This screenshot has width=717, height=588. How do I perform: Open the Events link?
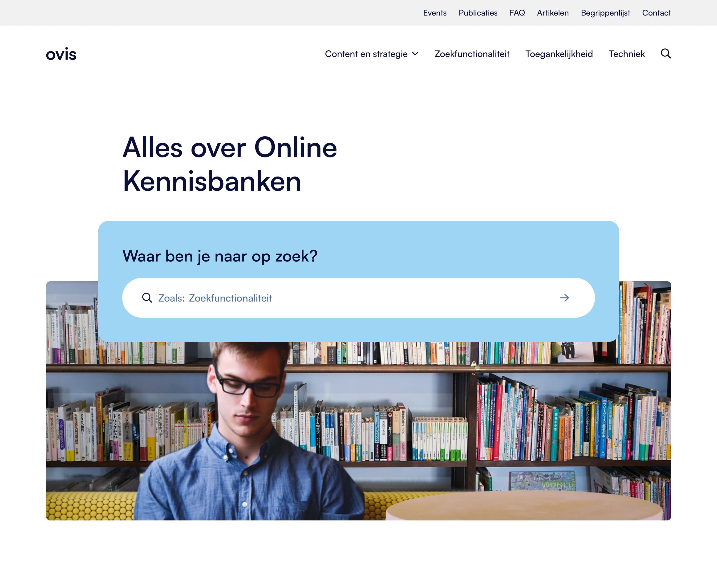(x=435, y=13)
